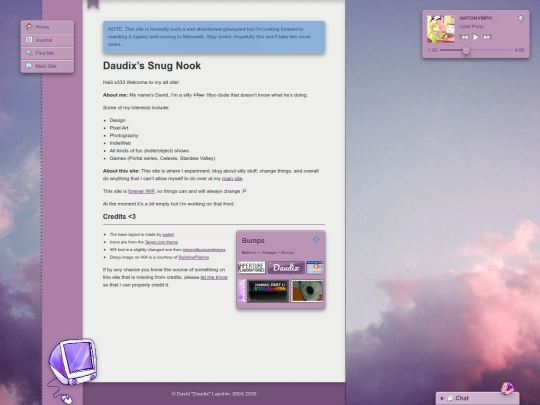Click the song title ANTONYMPH
Screen dimensions: 540x405
476,18
